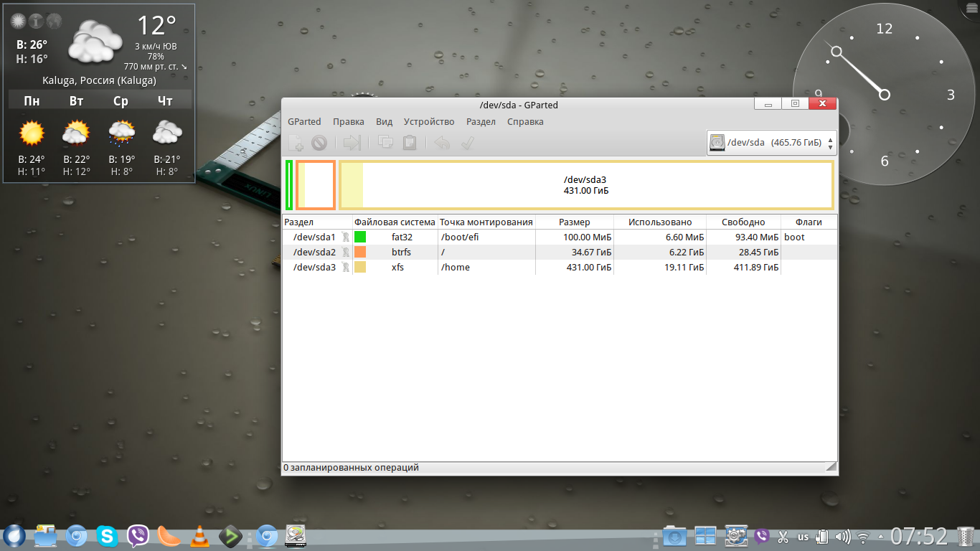Select the green sda1 block in the disk map
The height and width of the screenshot is (551, 980).
tap(288, 185)
